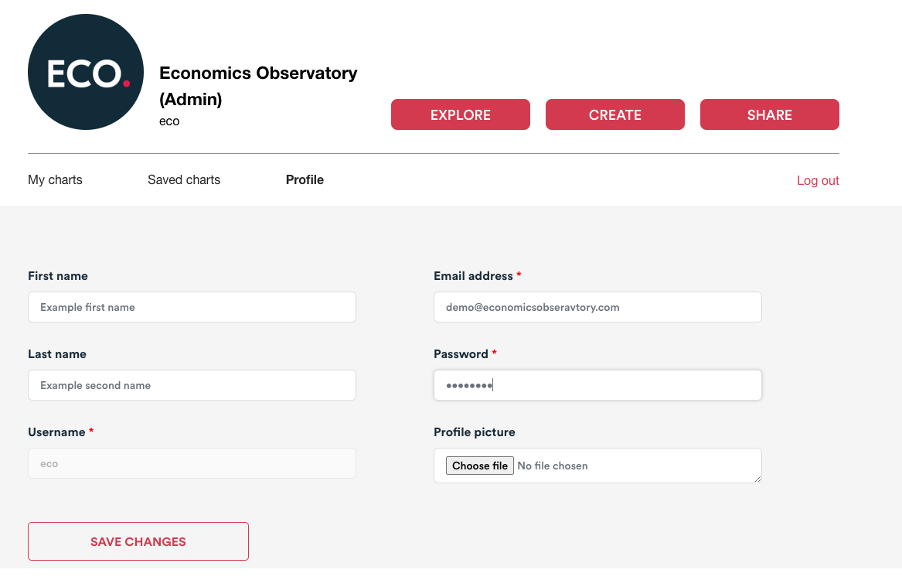
Task: Click the Profile picture label
Action: [x=475, y=432]
